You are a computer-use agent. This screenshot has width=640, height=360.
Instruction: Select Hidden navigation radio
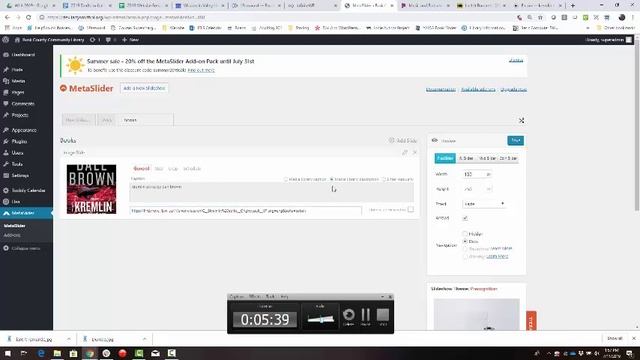click(465, 233)
